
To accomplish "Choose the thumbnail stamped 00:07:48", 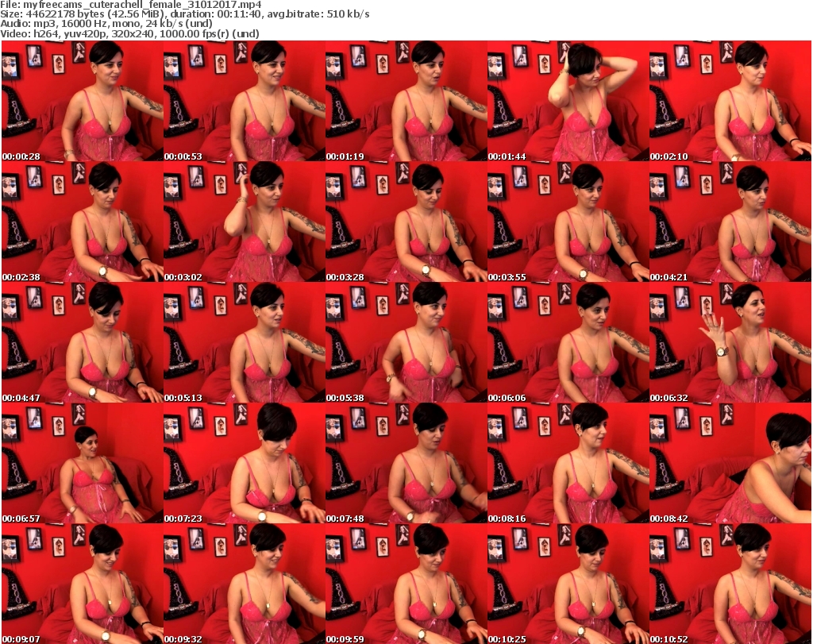I will tap(406, 463).
